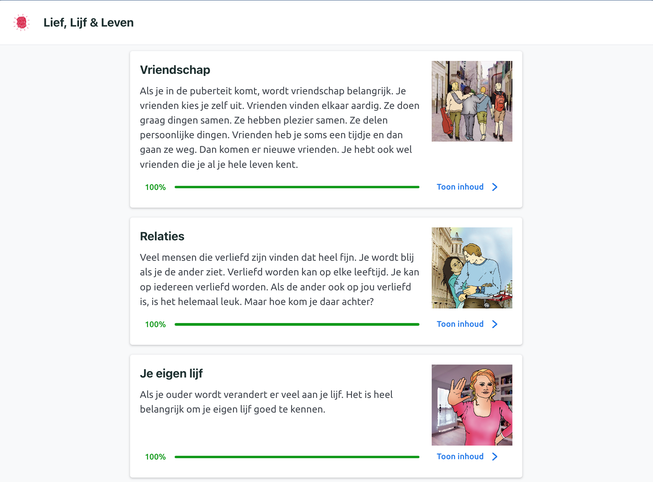Viewport: 653px width, 482px height.
Task: Click Toon inhoud link in Vriendschap card
Action: pos(460,187)
